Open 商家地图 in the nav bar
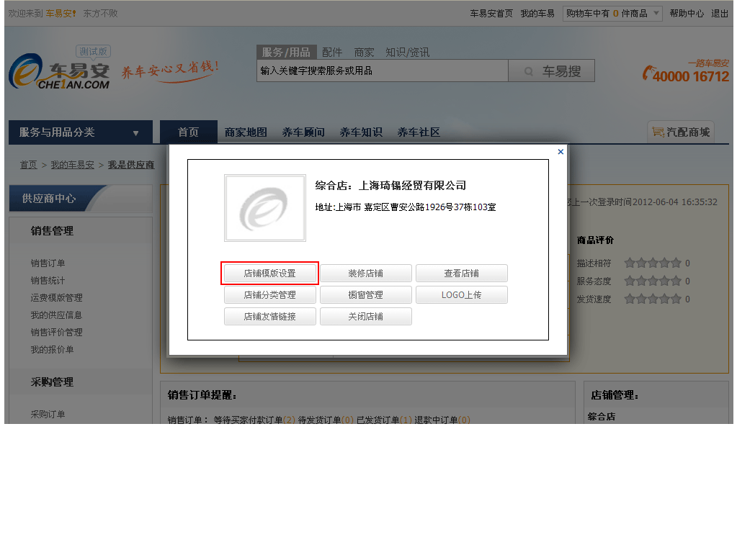Image resolution: width=737 pixels, height=560 pixels. coord(246,132)
